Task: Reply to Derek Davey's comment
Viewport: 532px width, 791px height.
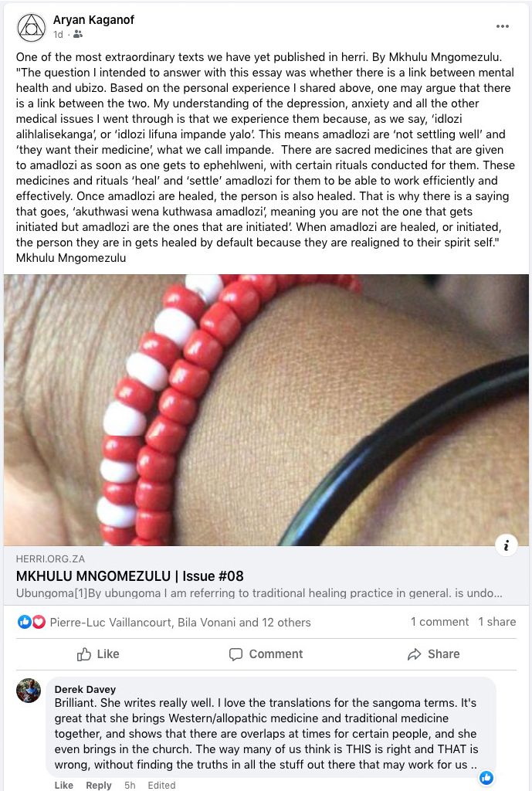Action: point(99,785)
